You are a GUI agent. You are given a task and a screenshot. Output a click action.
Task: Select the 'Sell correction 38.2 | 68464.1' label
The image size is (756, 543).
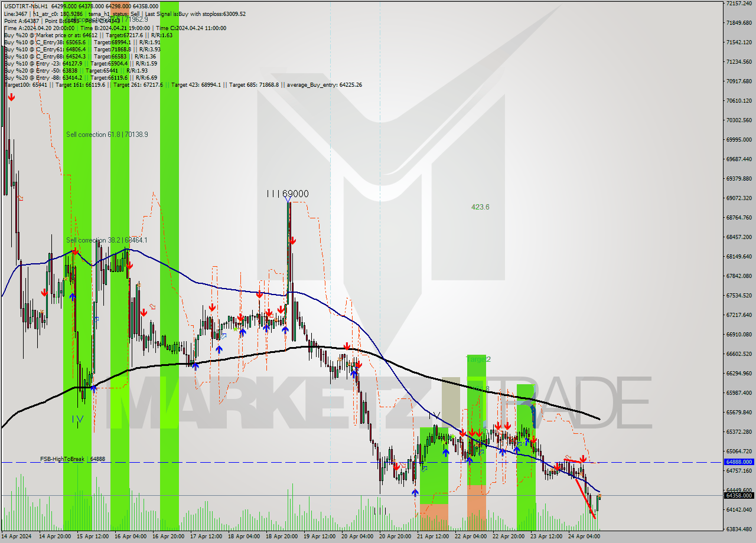click(x=107, y=240)
